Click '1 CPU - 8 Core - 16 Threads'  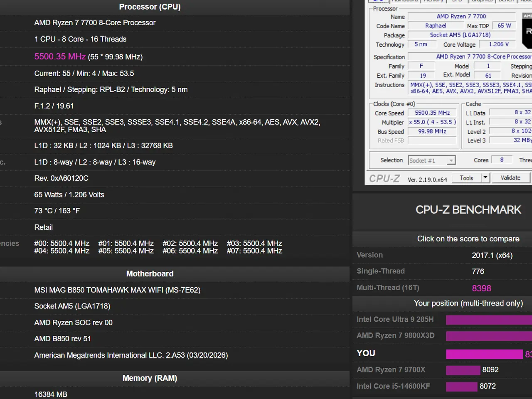pyautogui.click(x=80, y=39)
